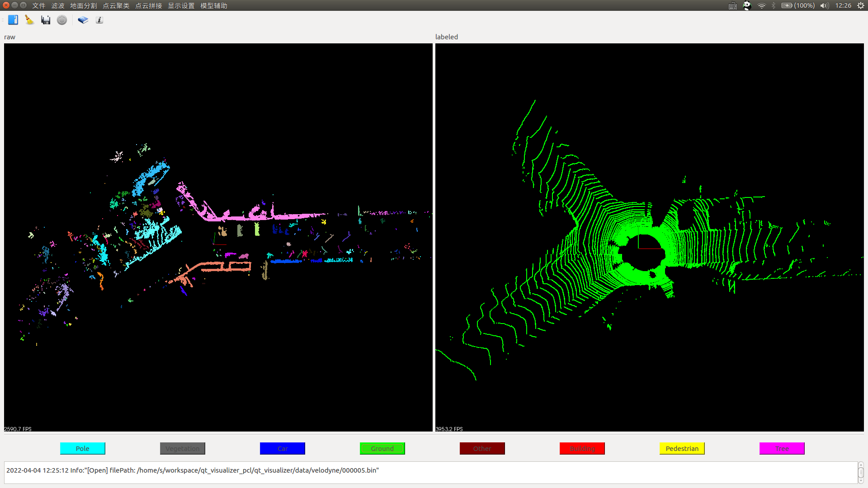Select the gray Vegetation label button
The height and width of the screenshot is (488, 868).
pos(183,448)
